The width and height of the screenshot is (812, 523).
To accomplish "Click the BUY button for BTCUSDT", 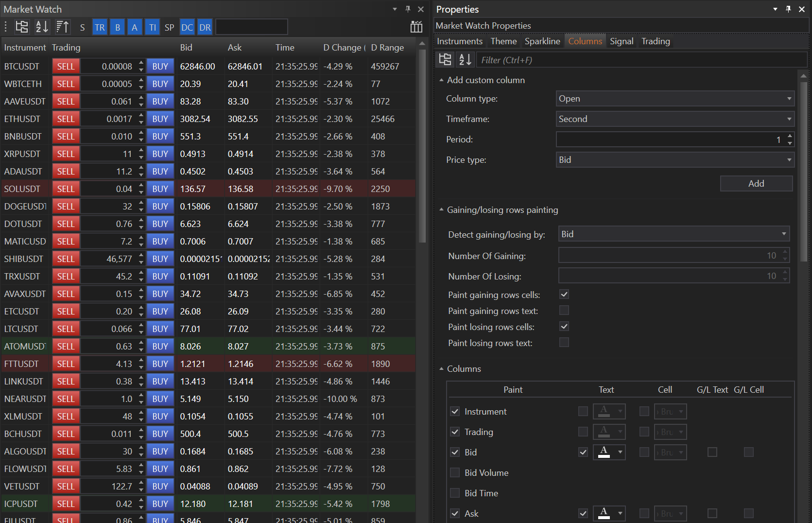I will point(160,67).
